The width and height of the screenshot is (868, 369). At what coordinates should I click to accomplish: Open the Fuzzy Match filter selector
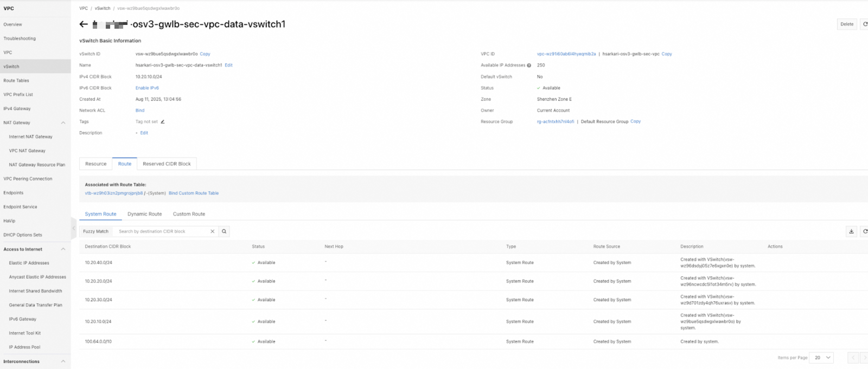point(96,231)
